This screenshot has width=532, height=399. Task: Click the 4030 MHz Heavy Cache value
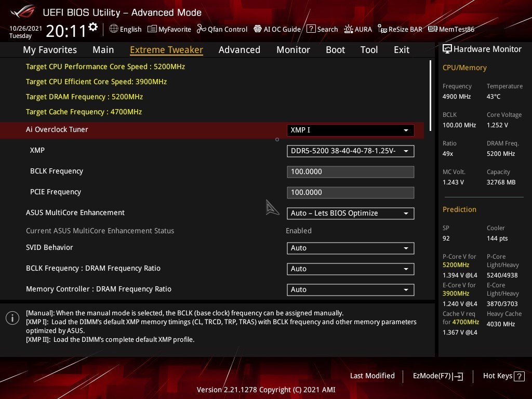(x=500, y=324)
